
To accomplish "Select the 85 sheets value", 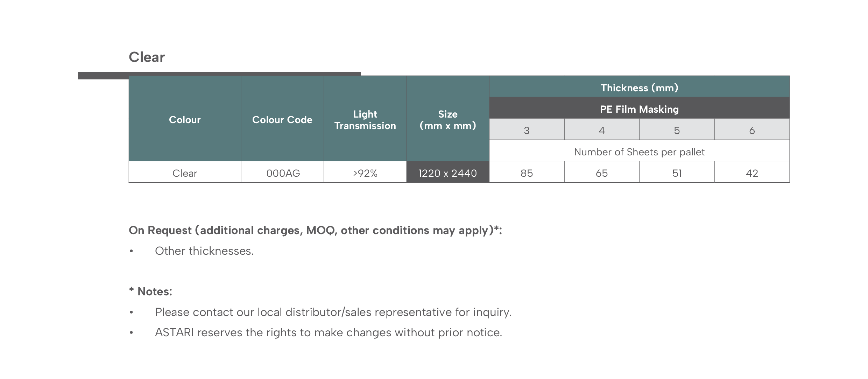I will coord(527,172).
